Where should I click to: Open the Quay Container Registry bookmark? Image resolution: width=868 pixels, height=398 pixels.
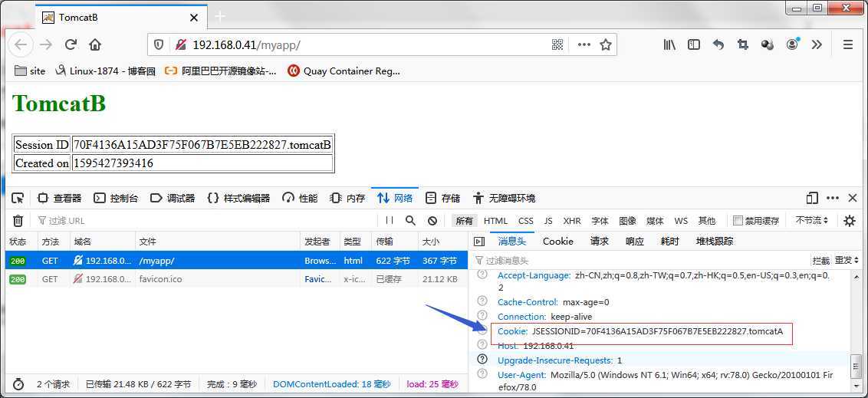pos(344,71)
